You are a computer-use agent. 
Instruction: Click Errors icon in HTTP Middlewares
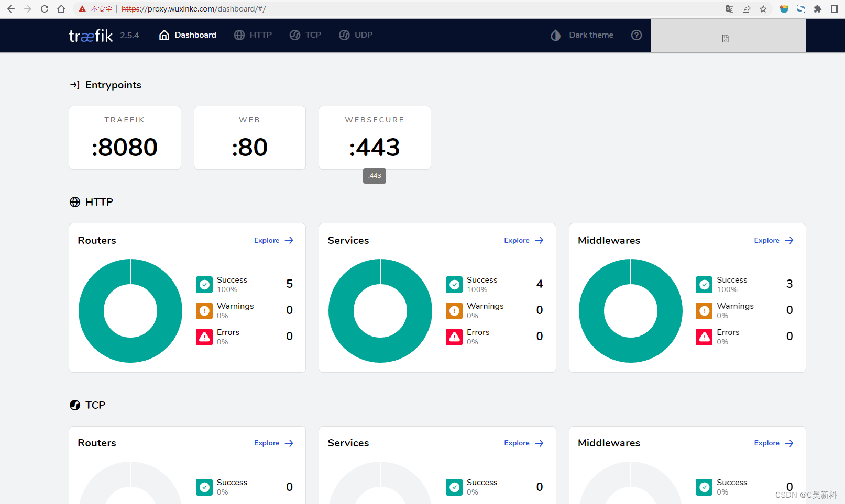pos(704,337)
